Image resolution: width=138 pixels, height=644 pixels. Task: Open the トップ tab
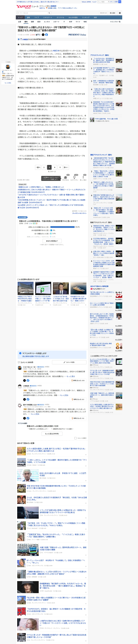pyautogui.click(x=20, y=17)
